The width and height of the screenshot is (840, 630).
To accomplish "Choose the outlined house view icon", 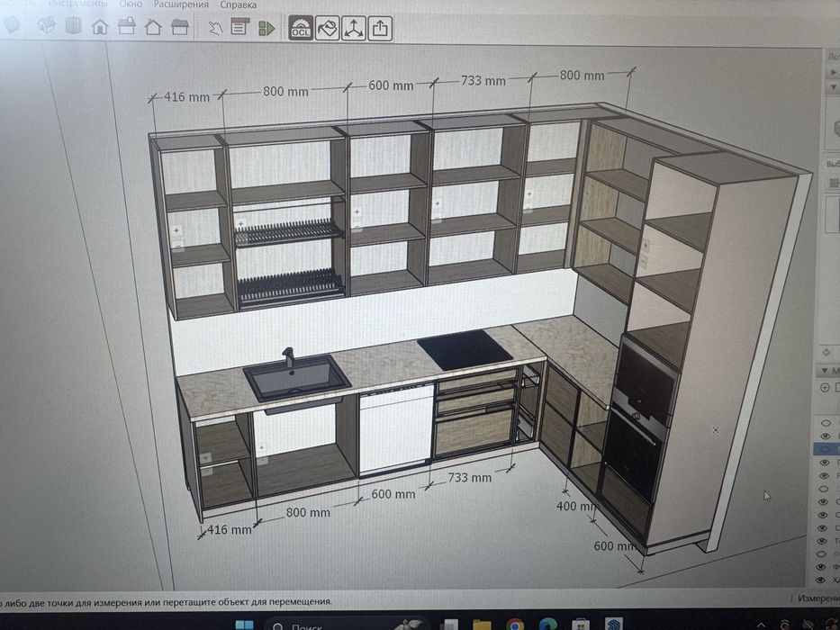I will [x=153, y=26].
